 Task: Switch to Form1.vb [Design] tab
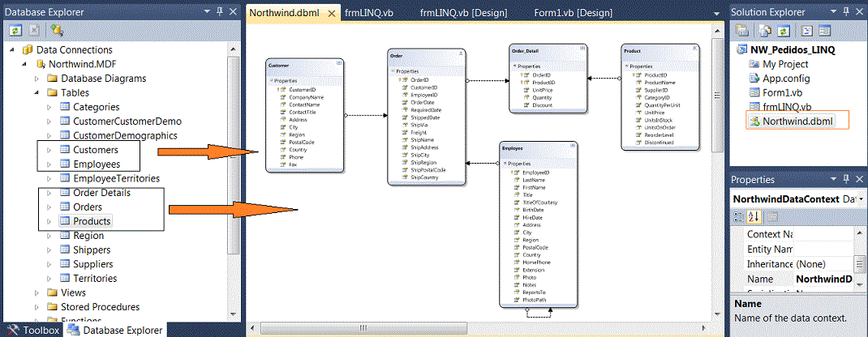[573, 13]
